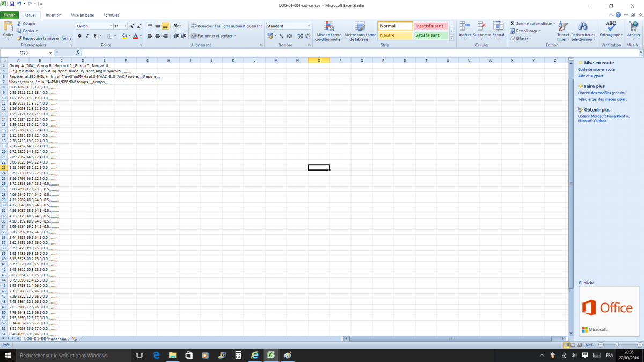Expand the Standard number format dropdown

(x=309, y=26)
